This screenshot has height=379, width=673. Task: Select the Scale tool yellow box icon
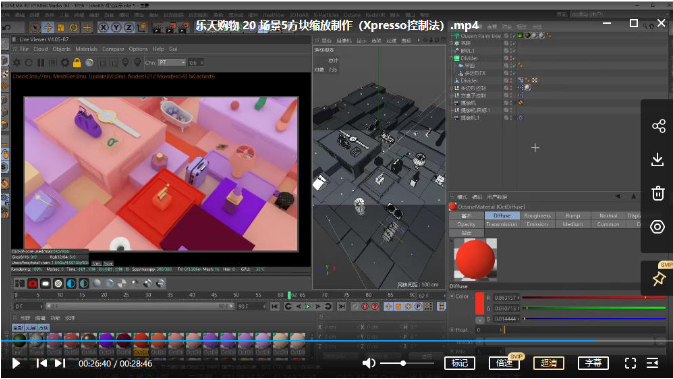(x=61, y=27)
